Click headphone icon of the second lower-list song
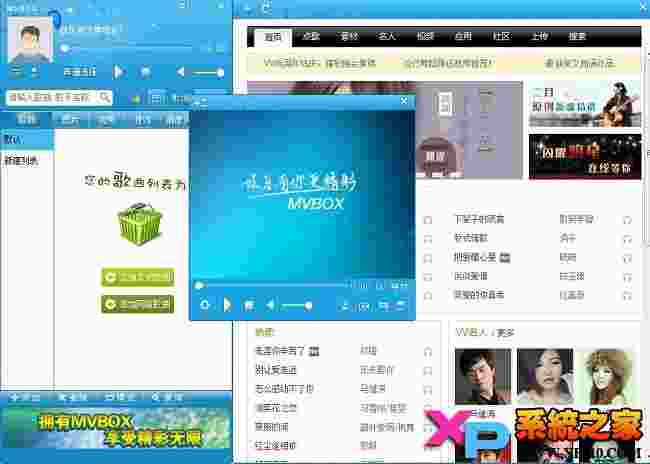 [428, 371]
